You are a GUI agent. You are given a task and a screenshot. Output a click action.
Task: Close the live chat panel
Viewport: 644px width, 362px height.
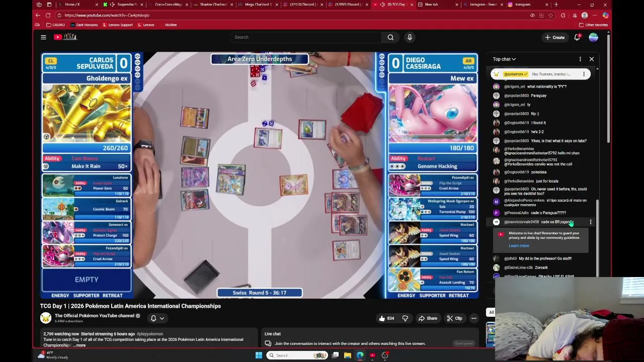coord(592,59)
